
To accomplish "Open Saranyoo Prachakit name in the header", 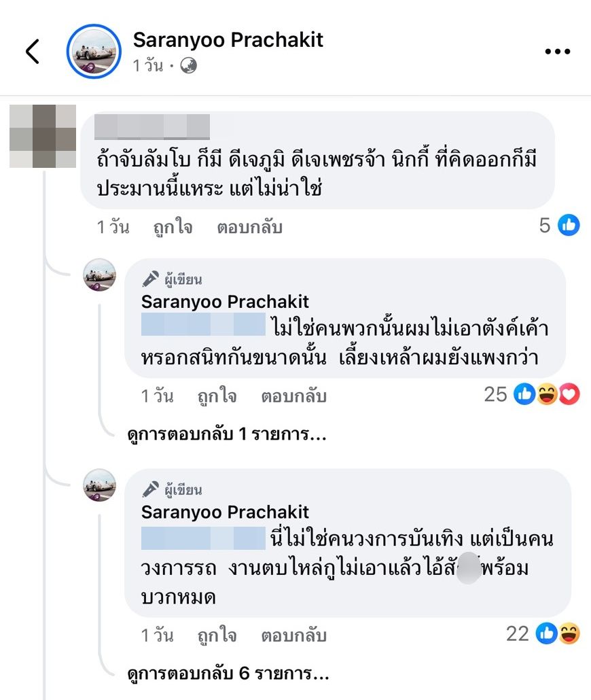I will coord(228,40).
